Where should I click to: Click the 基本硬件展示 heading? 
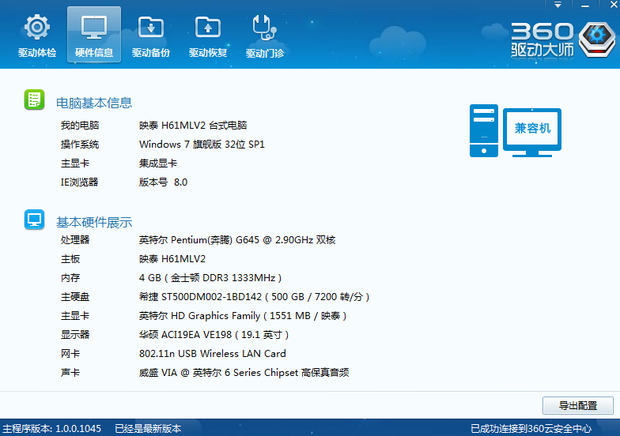click(94, 223)
